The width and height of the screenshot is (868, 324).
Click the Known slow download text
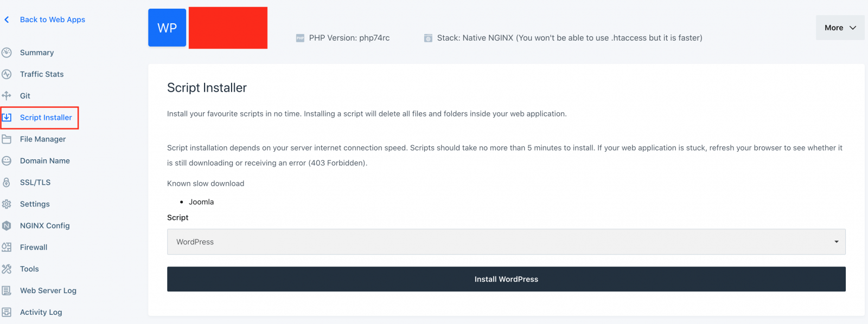206,184
